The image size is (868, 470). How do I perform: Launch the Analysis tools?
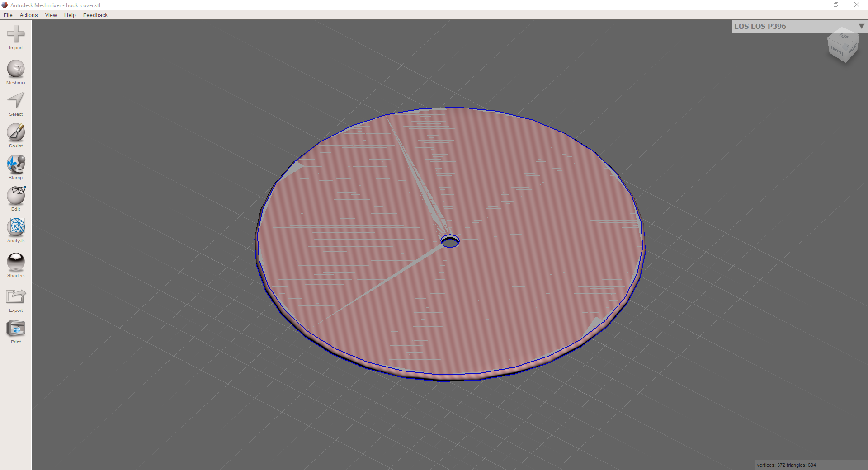click(16, 228)
